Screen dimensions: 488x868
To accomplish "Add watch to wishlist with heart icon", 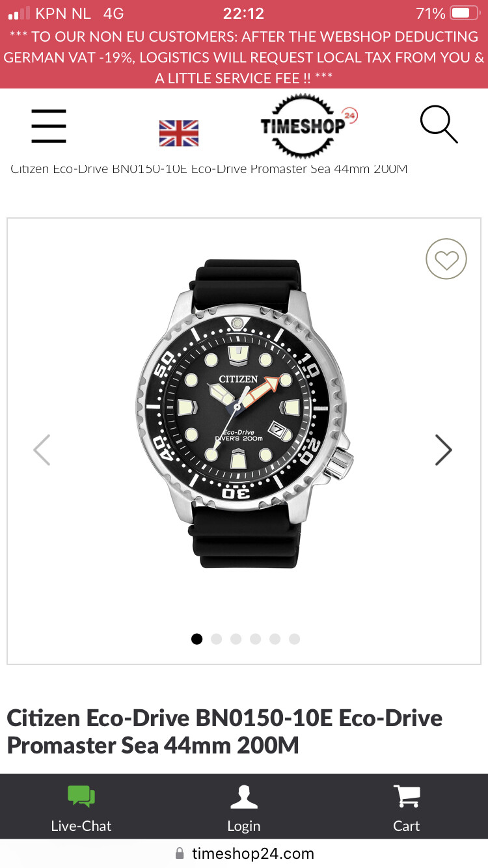I will pos(446,260).
